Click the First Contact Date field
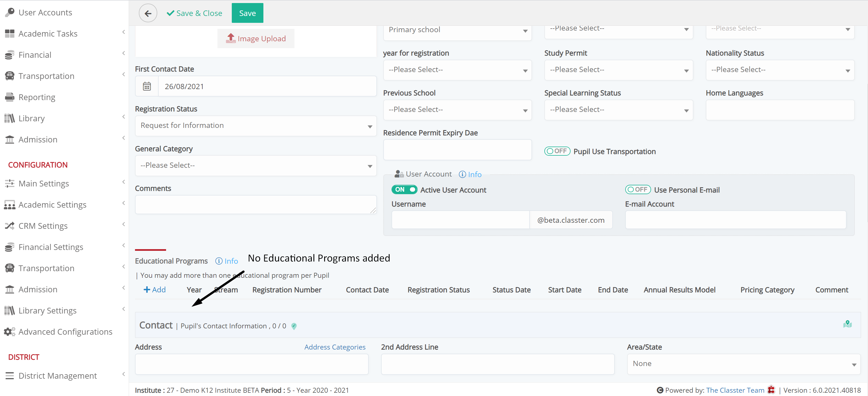Screen dimensions: 868x396 click(267, 86)
